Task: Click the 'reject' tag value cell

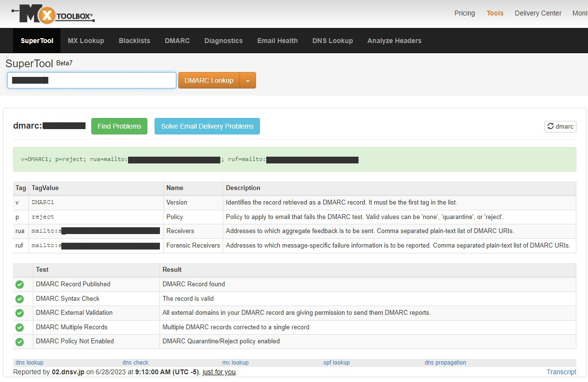Action: [96, 217]
